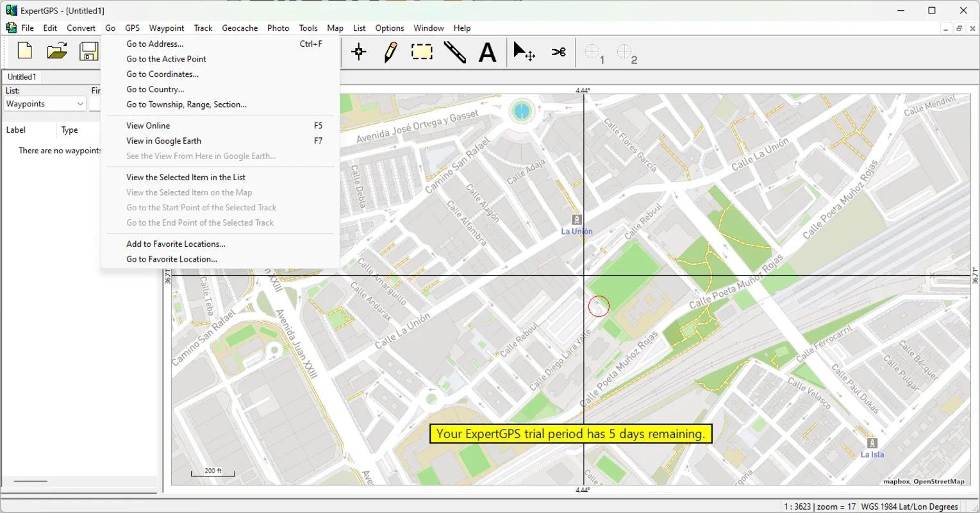
Task: Choose Go to the Active Point
Action: 220,59
